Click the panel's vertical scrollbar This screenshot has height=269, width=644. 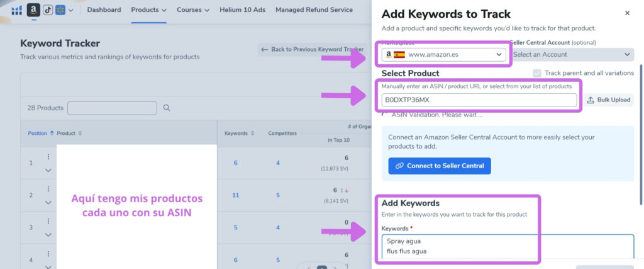(640, 134)
